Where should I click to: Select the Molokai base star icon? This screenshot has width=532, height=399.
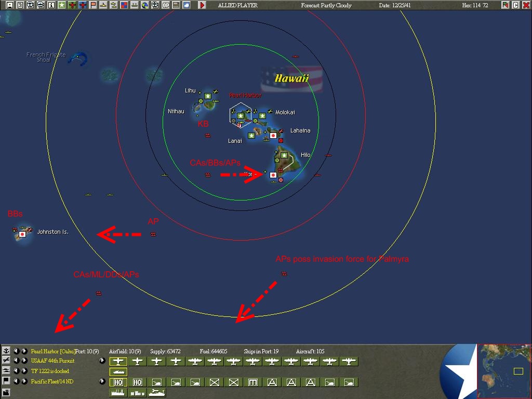pyautogui.click(x=262, y=116)
